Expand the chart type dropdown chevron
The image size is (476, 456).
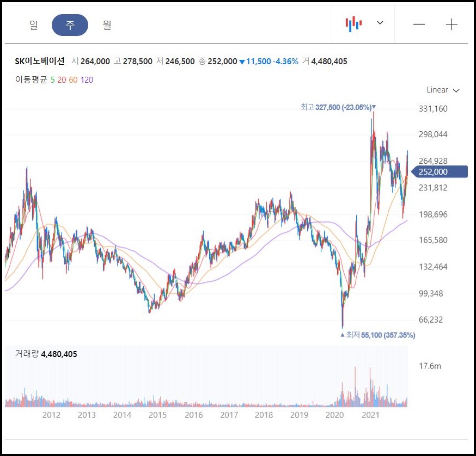coord(380,23)
